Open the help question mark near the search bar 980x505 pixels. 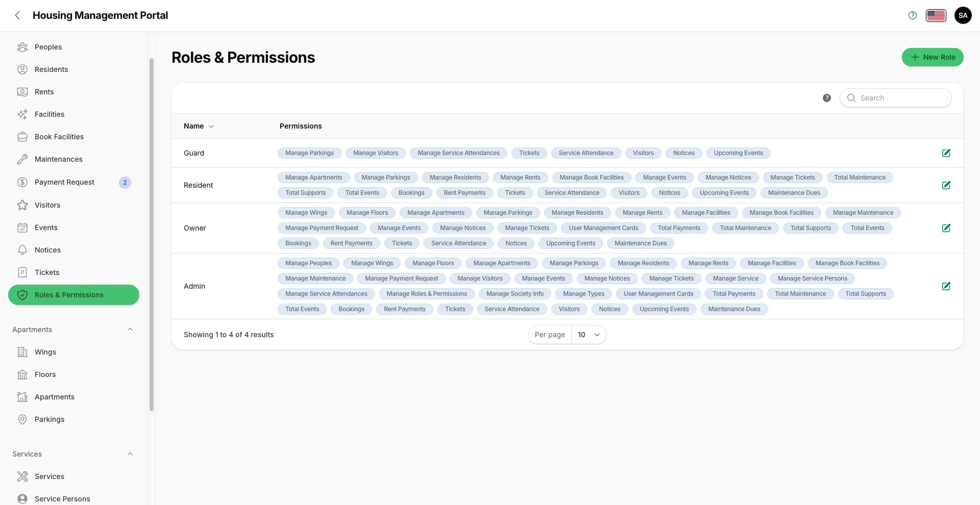826,97
